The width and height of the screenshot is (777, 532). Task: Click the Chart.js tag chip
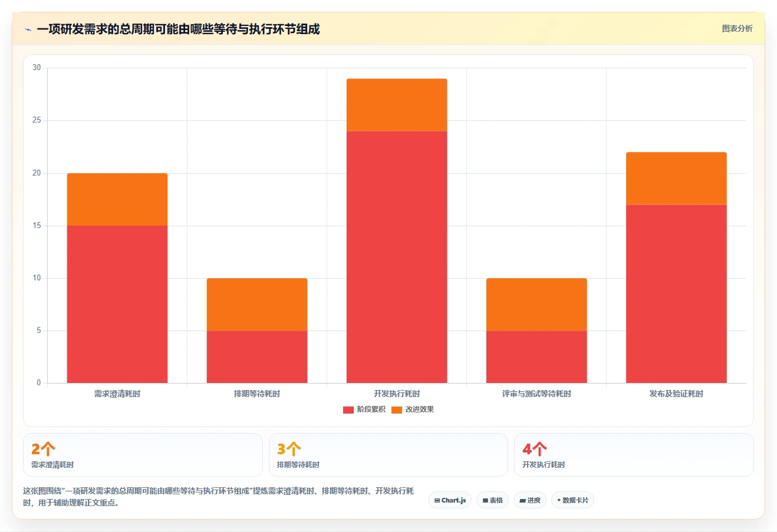coord(450,500)
